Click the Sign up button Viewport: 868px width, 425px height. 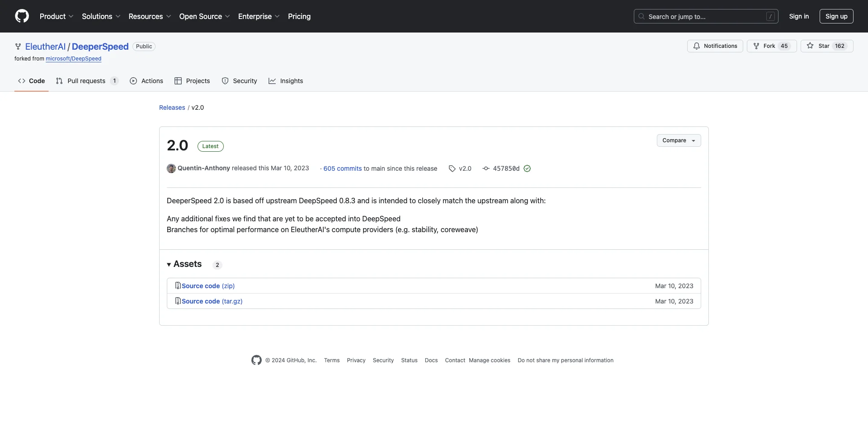(836, 16)
